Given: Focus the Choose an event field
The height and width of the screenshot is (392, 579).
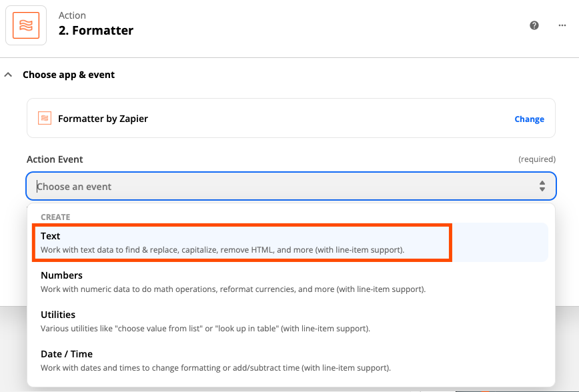Looking at the screenshot, I should click(267, 187).
